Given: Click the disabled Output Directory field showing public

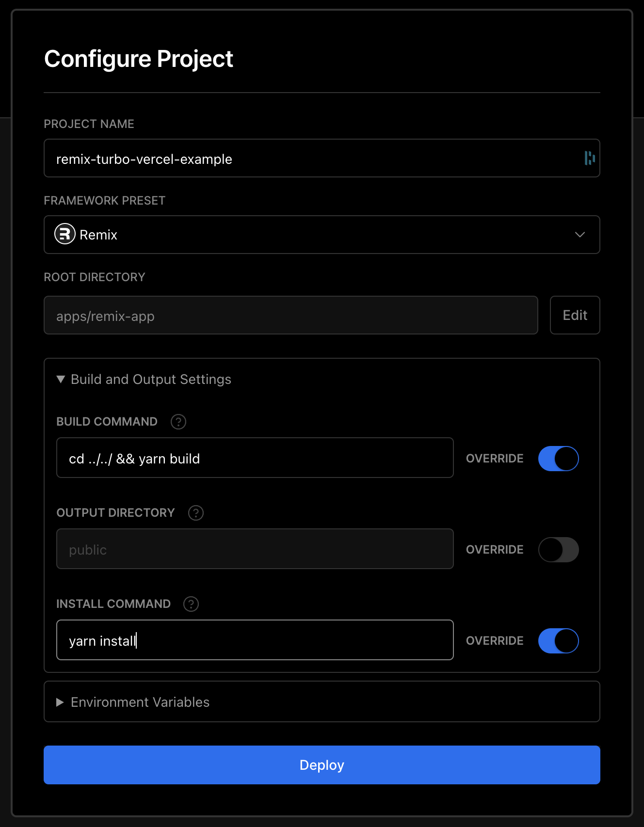Looking at the screenshot, I should point(255,549).
